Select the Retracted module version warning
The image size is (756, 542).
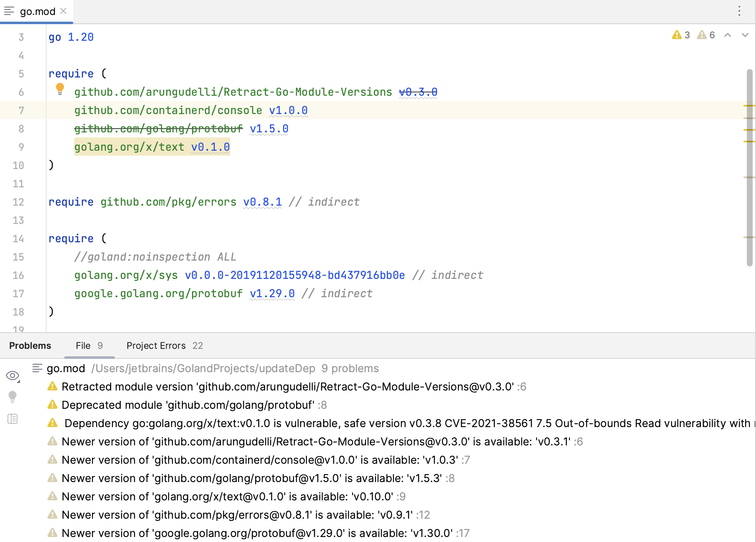pos(287,387)
